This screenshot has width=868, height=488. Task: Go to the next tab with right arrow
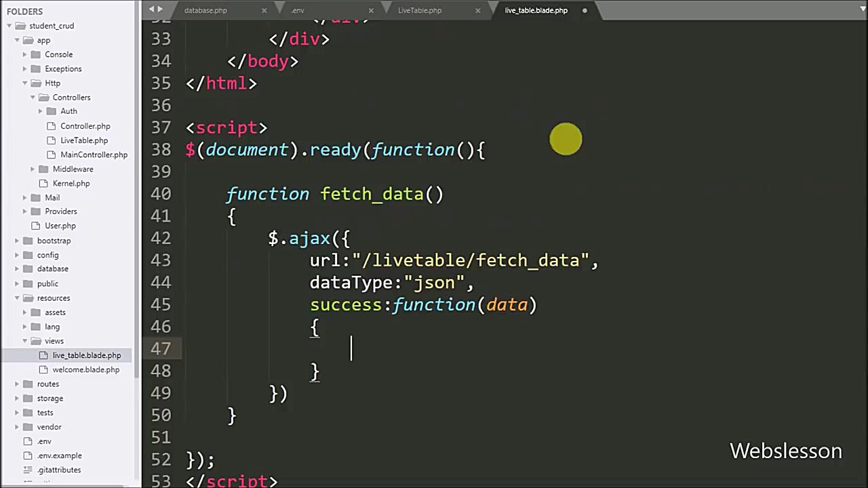pos(160,9)
